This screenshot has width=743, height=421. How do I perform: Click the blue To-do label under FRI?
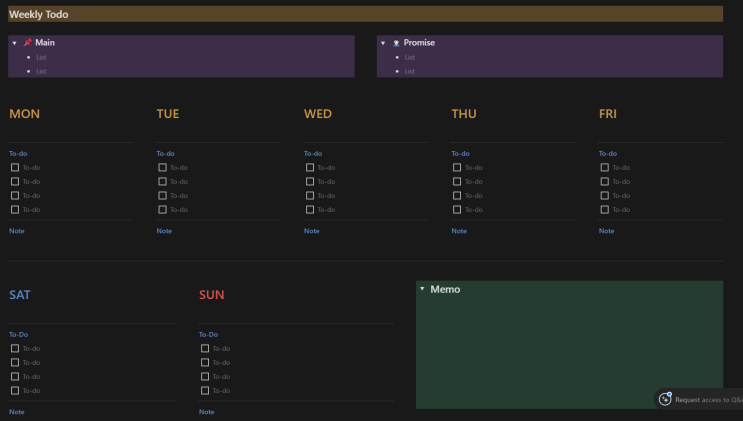tap(607, 154)
